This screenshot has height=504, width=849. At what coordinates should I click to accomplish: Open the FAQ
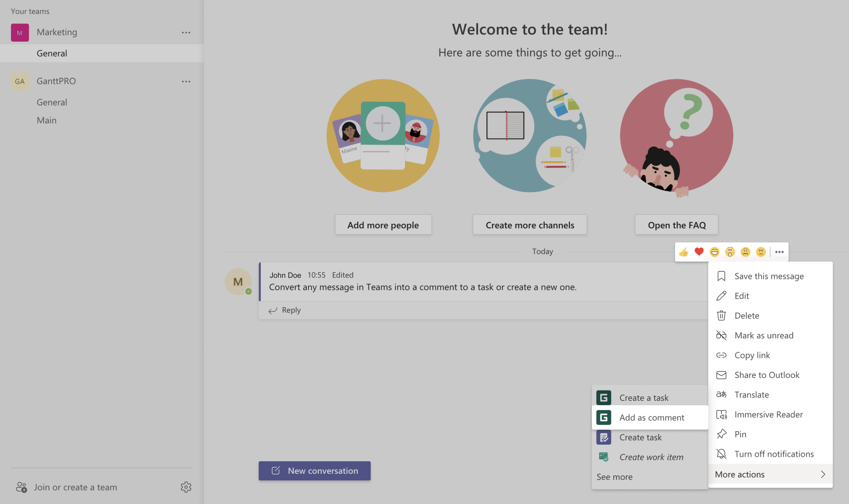click(676, 224)
